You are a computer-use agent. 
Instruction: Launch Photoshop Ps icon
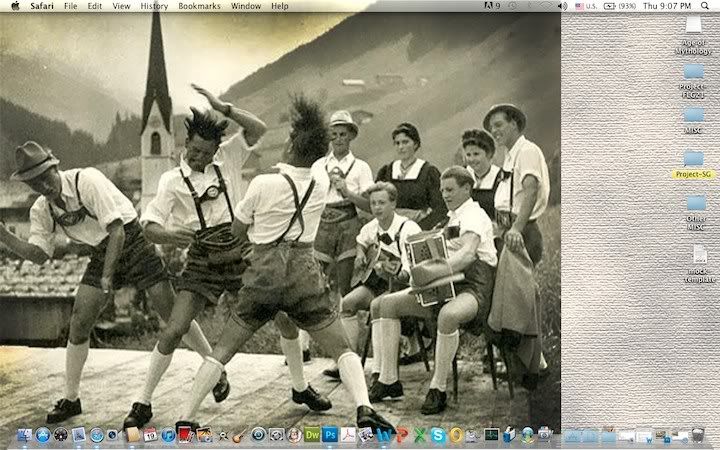coord(330,434)
